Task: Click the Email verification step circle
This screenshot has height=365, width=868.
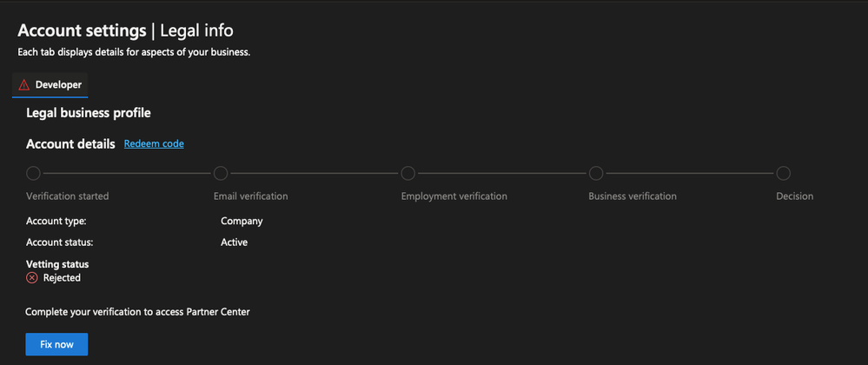Action: pyautogui.click(x=221, y=174)
